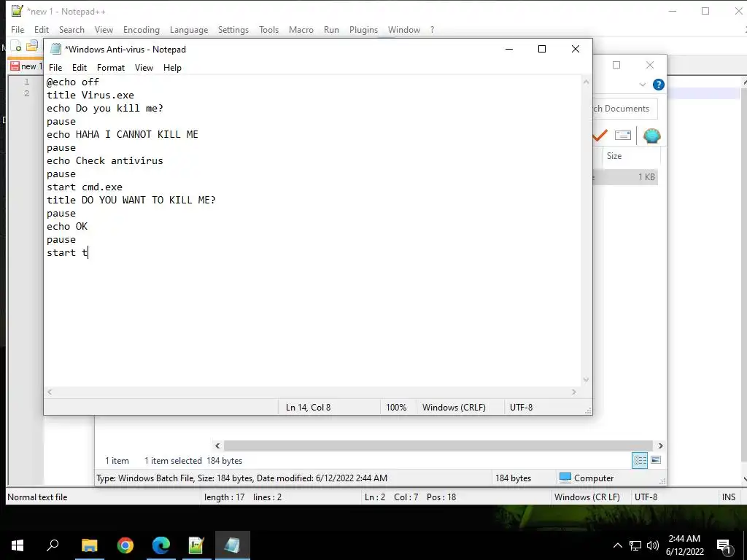Click 'UTF-8' in Notepad++ status bar

646,497
